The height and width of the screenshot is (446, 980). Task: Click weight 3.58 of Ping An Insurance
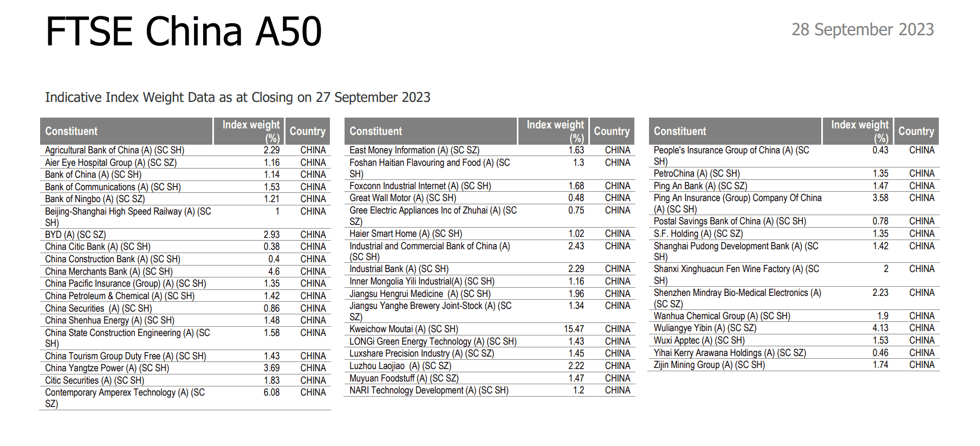(880, 198)
